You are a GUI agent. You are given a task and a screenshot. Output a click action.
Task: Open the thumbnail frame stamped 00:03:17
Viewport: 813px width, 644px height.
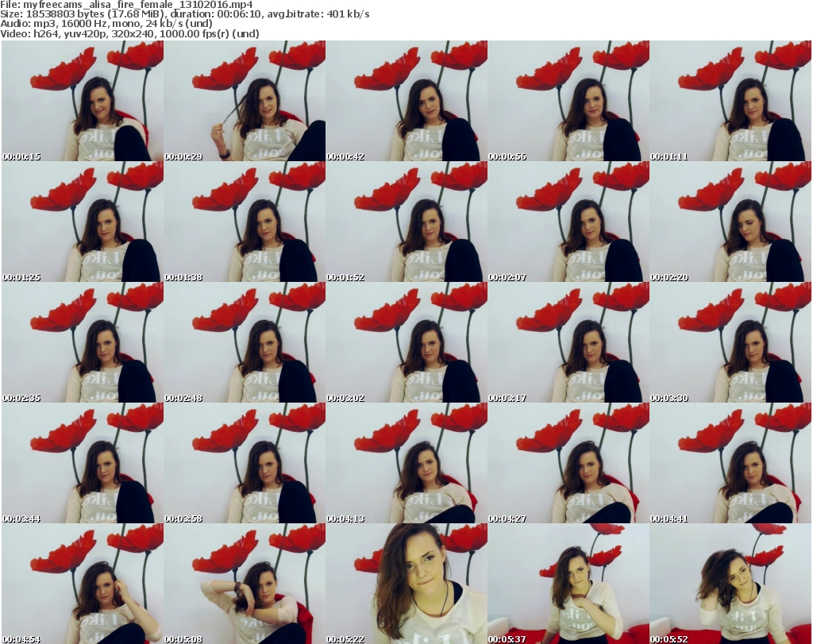pyautogui.click(x=568, y=343)
